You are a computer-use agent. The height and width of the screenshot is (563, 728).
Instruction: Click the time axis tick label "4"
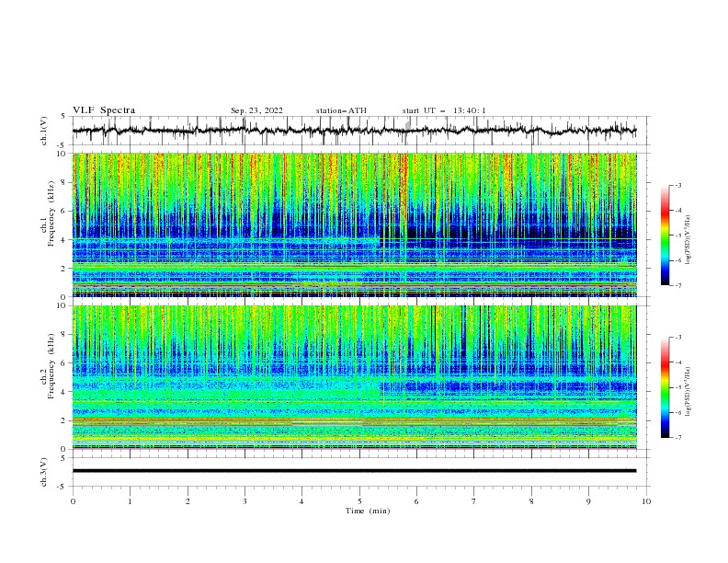(x=301, y=501)
